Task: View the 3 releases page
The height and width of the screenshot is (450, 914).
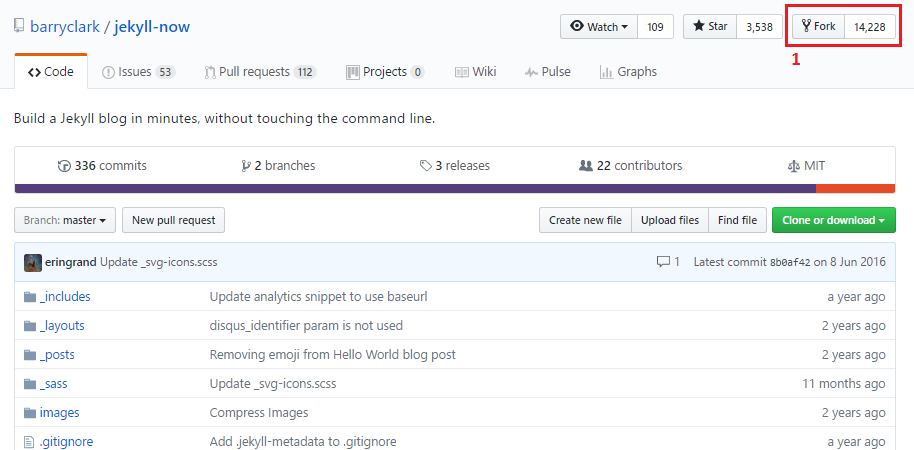Action: pyautogui.click(x=455, y=166)
